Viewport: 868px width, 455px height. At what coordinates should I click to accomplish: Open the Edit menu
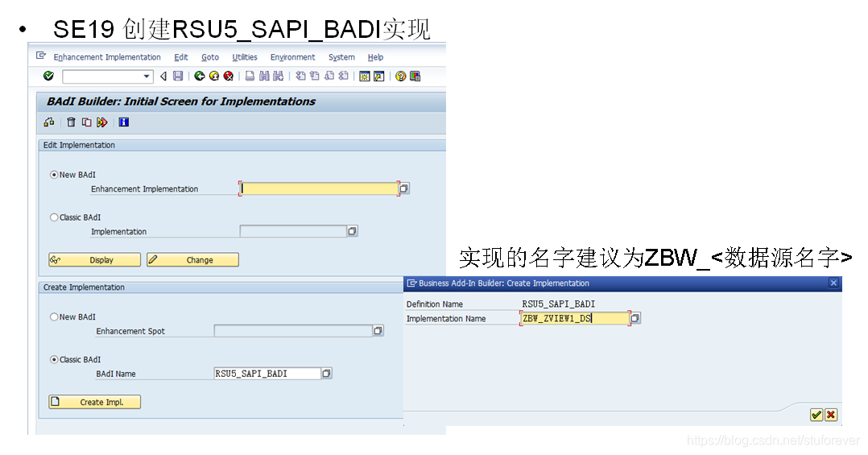click(x=181, y=57)
